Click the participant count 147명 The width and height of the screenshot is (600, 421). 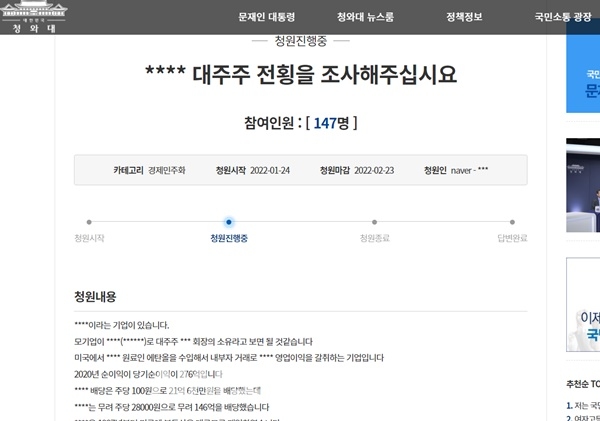click(331, 123)
